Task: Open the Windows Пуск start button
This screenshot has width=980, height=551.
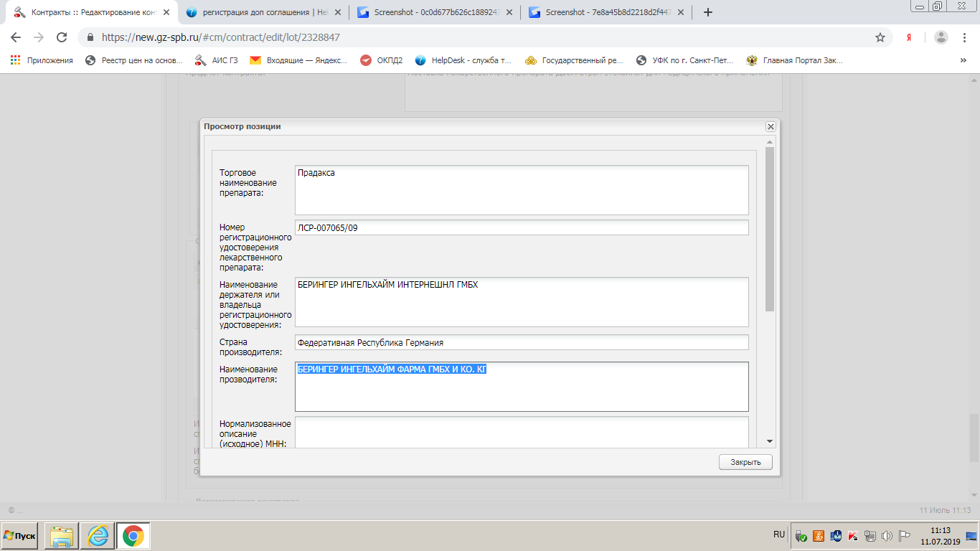Action: pyautogui.click(x=20, y=536)
